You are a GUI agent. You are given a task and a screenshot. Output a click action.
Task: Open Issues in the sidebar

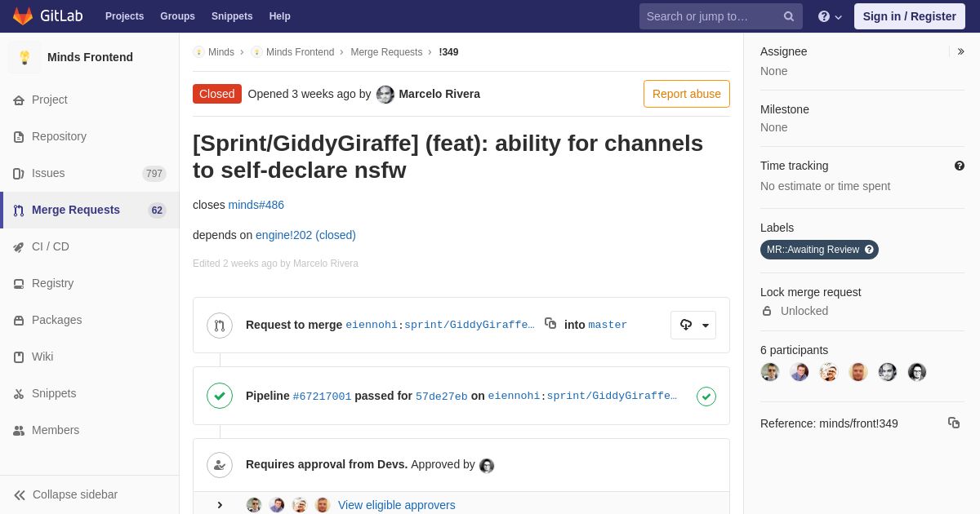90,173
